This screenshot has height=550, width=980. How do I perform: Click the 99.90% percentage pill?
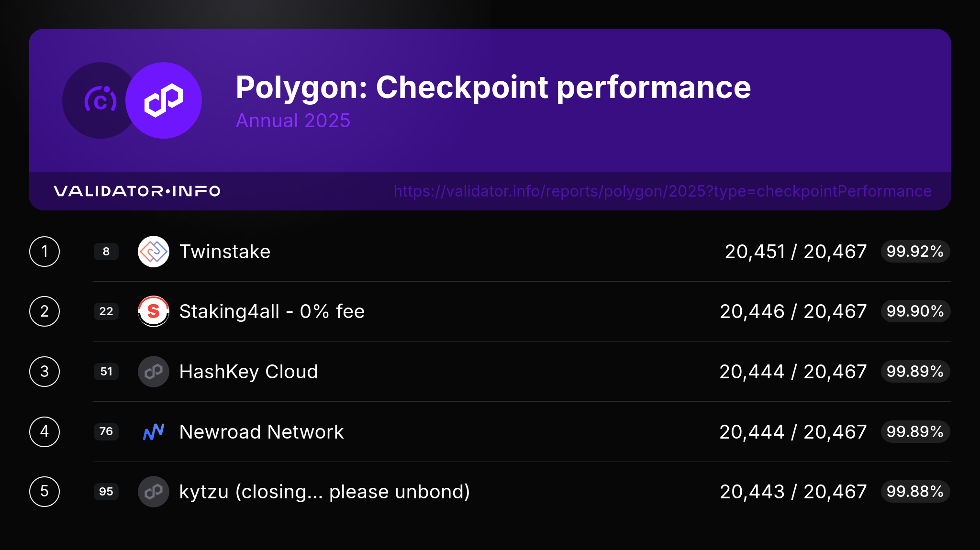915,311
